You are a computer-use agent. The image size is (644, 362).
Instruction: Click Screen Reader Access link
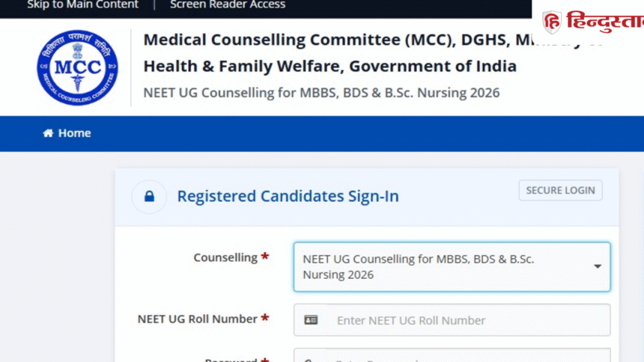point(228,5)
